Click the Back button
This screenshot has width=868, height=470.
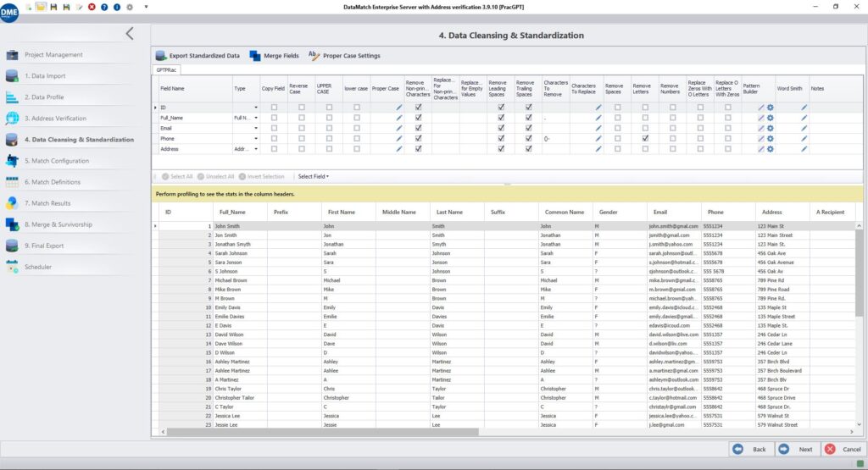click(x=751, y=449)
